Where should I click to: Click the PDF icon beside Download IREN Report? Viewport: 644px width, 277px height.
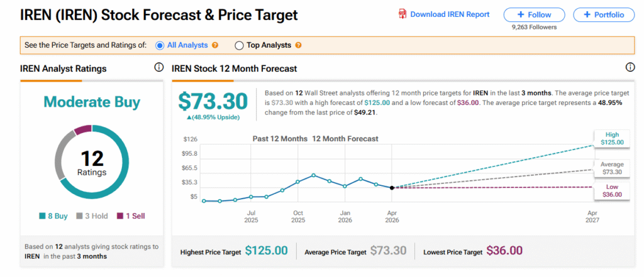402,14
